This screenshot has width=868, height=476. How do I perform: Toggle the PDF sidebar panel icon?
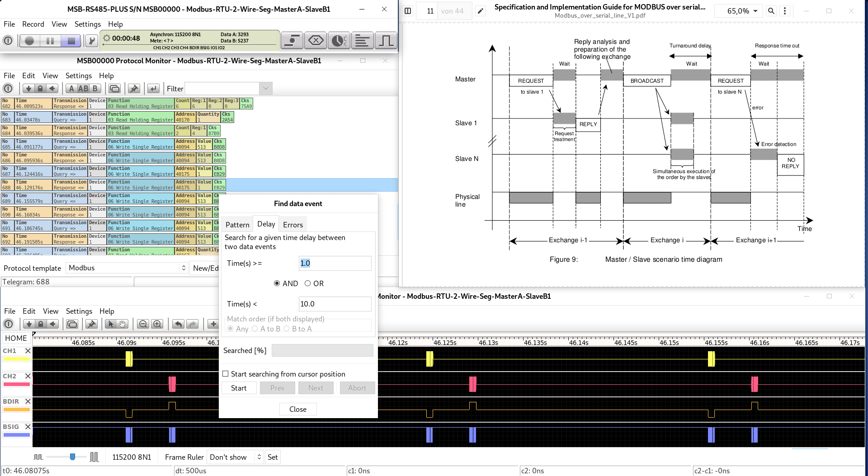pyautogui.click(x=408, y=11)
